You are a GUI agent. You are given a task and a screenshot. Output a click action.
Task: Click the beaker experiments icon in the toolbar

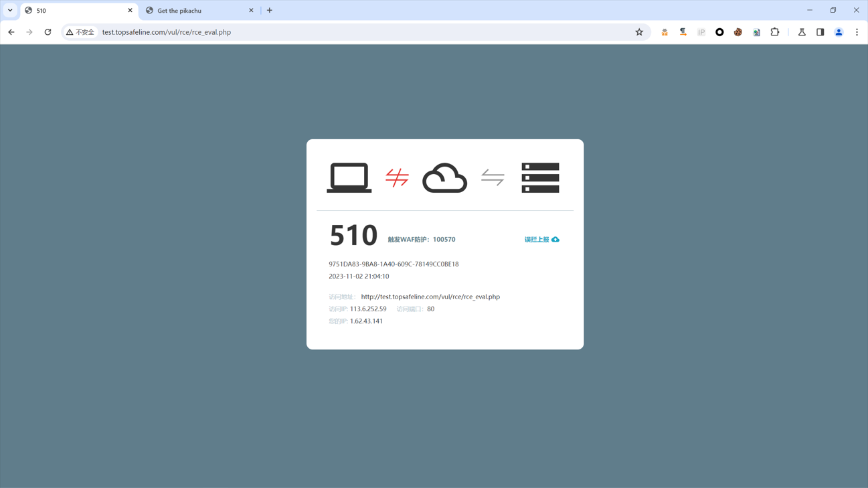[x=801, y=31]
